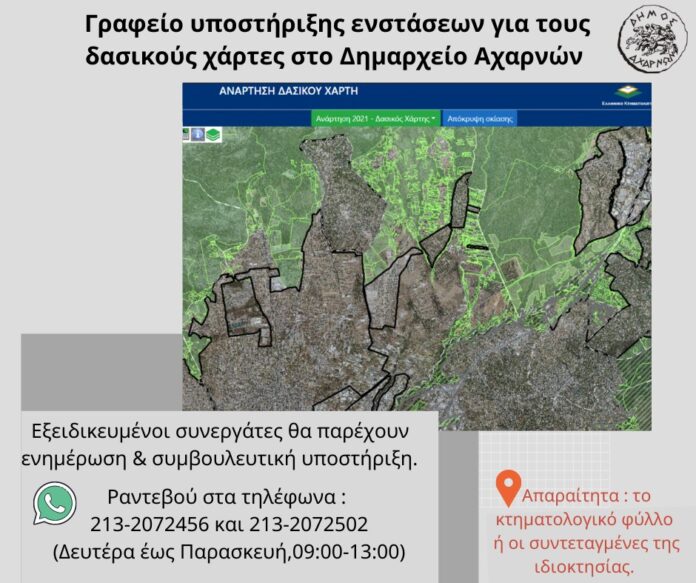Click the main heading Γραφείο υποστήριξης ενστάσεων
The image size is (696, 583).
[336, 22]
